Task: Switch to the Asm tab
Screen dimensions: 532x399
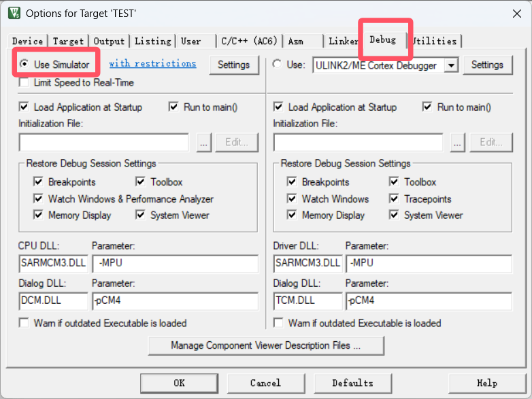Action: pos(295,41)
